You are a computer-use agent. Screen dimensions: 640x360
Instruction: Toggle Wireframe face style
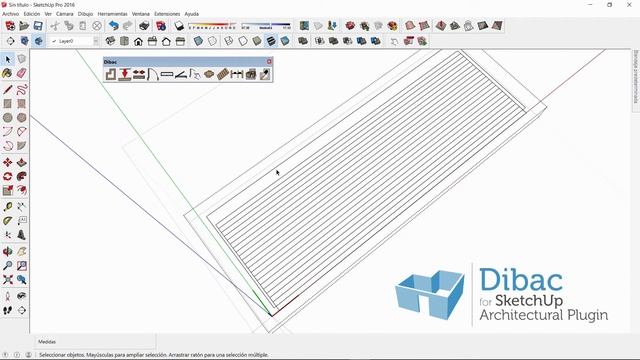pyautogui.click(x=229, y=41)
